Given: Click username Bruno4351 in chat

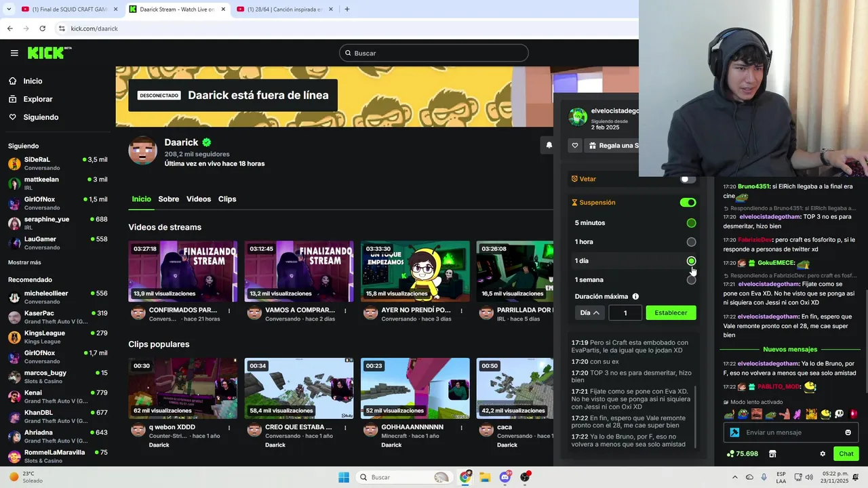Looking at the screenshot, I should [753, 186].
